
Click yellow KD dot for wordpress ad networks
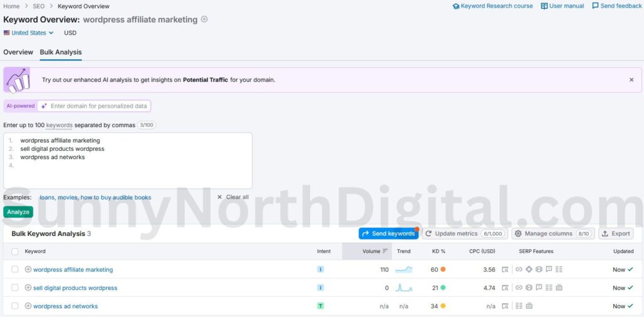443,306
